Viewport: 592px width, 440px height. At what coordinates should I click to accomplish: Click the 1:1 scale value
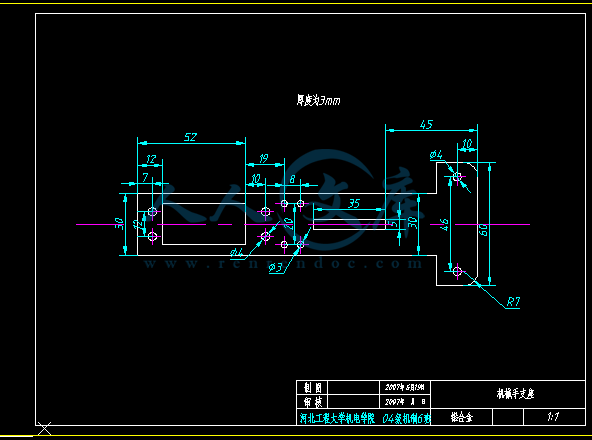(553, 417)
